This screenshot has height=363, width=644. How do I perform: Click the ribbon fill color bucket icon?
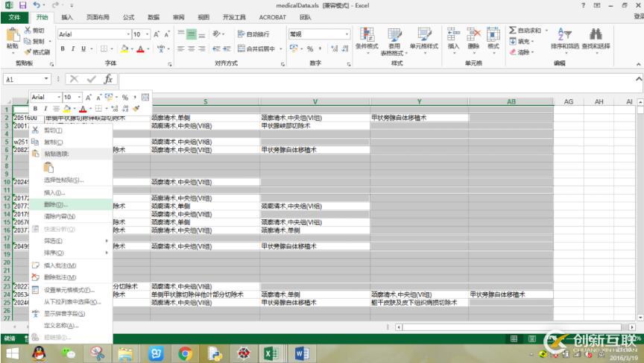(x=124, y=49)
